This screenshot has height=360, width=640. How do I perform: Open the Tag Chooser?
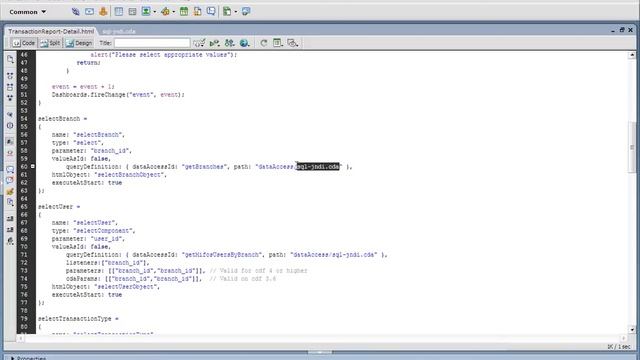[x=246, y=11]
